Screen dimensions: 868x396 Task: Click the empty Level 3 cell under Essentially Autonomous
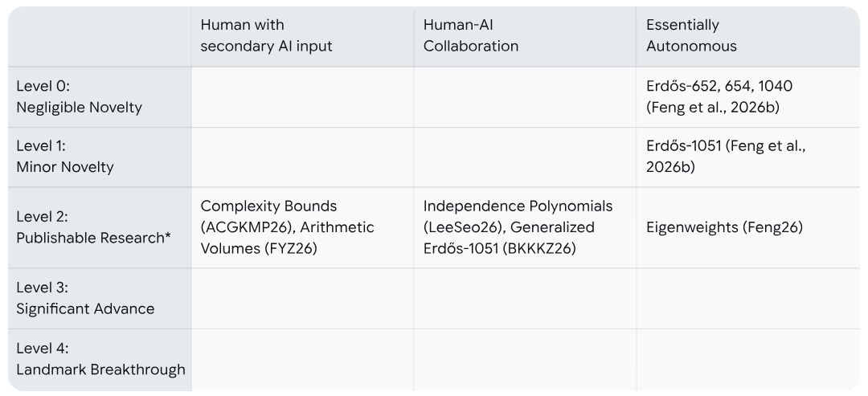tap(747, 298)
